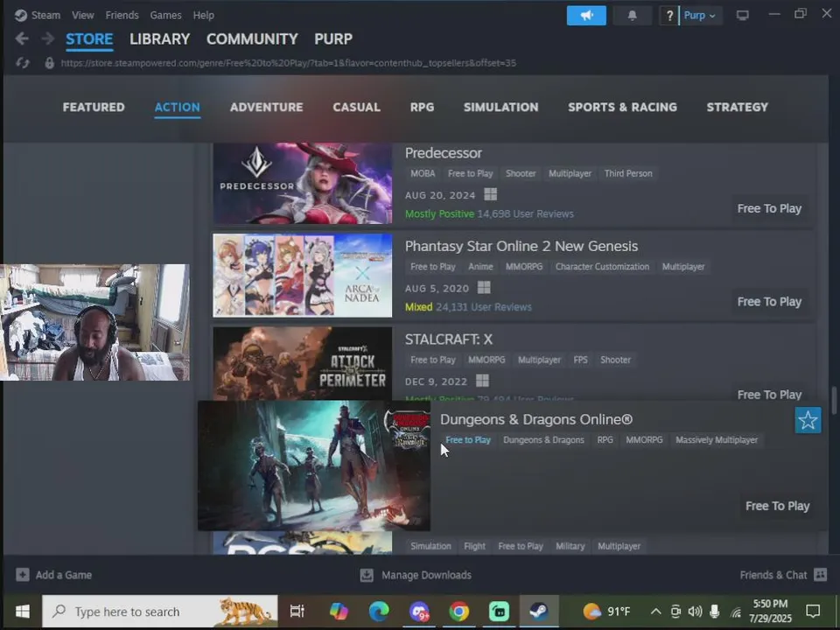Click the Massively Multiplayer tag
This screenshot has width=840, height=630.
click(x=717, y=440)
